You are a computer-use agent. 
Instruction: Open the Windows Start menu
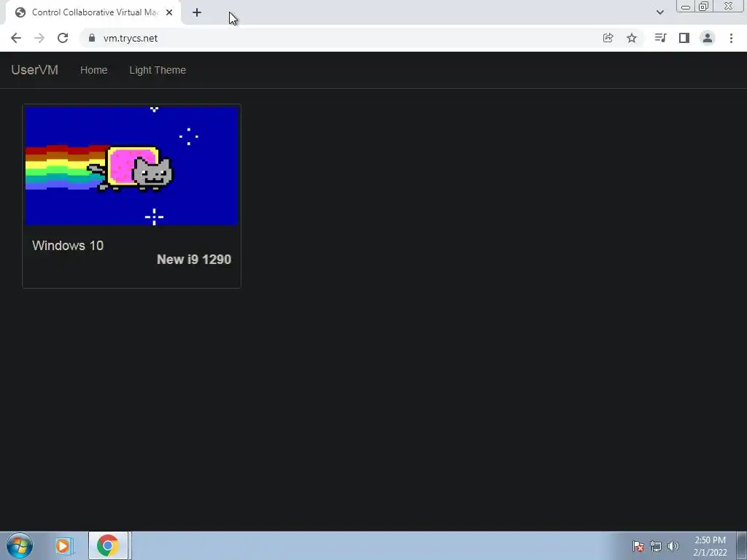coord(20,545)
